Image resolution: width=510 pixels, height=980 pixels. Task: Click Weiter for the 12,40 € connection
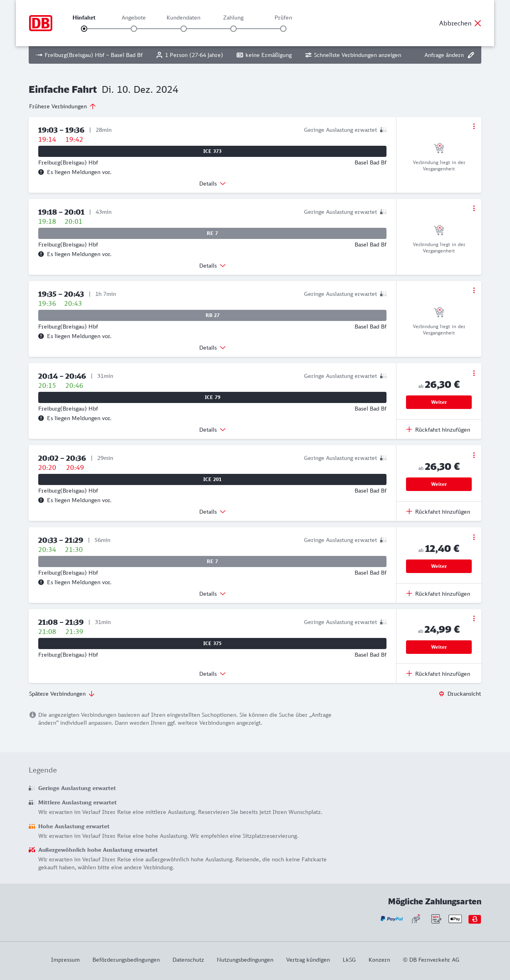439,566
